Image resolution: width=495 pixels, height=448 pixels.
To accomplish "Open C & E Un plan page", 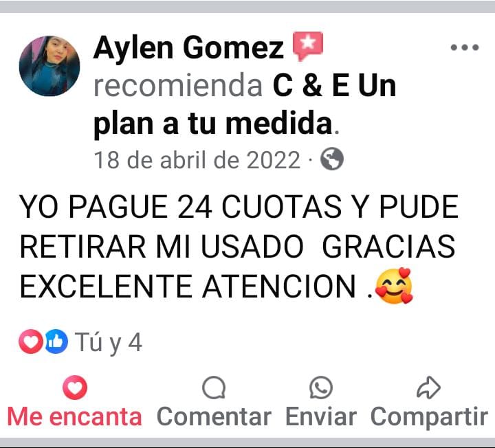I will tap(245, 104).
